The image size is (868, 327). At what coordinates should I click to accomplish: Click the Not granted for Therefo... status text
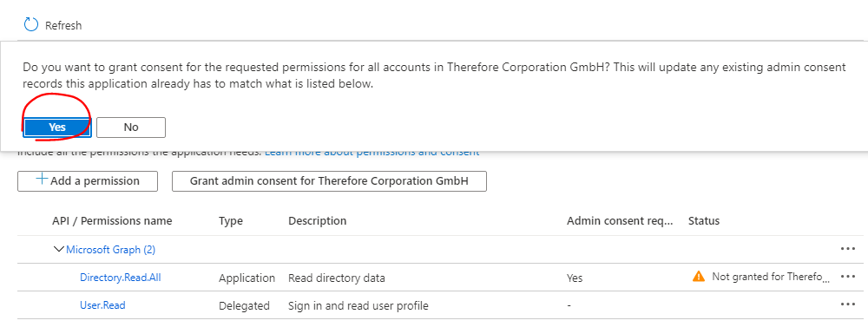[x=772, y=276]
